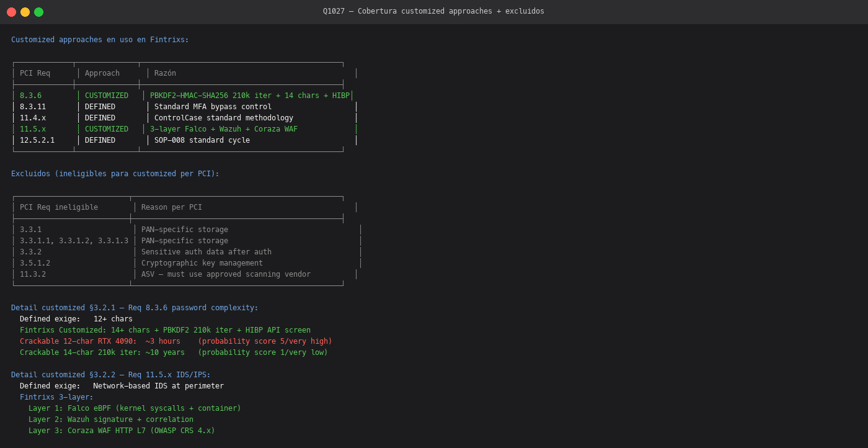
Task: Click the "Layer 3: Coraza WAF HTTP L7" line
Action: tap(122, 431)
